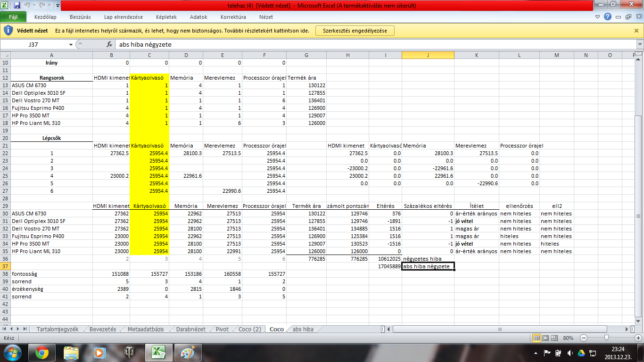Click the Save icon in quick access toolbar
The image size is (644, 362).
coord(17,6)
